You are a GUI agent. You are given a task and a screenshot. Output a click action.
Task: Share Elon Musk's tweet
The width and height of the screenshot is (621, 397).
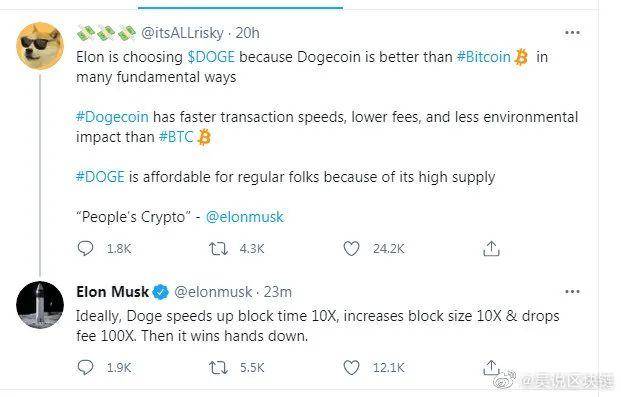[x=491, y=368]
